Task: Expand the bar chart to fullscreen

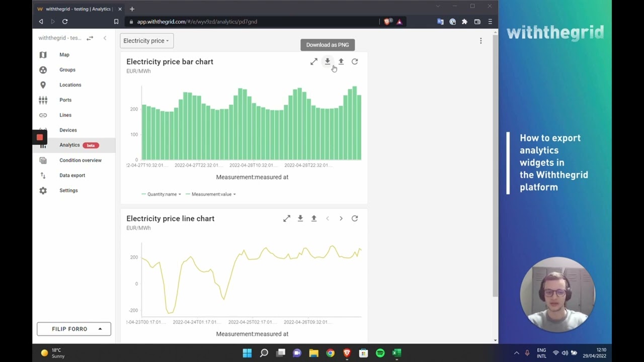Action: [x=314, y=61]
